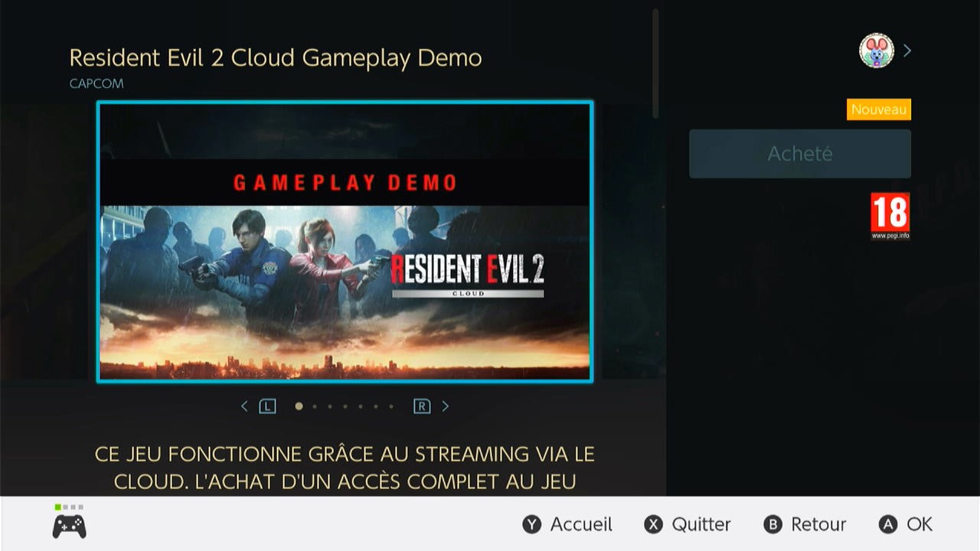Click the chevron next to the avatar

click(x=907, y=51)
